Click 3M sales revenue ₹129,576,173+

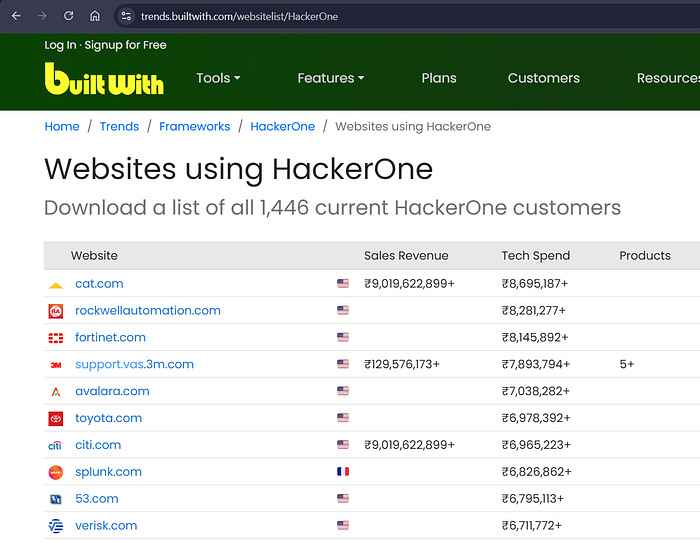[402, 364]
